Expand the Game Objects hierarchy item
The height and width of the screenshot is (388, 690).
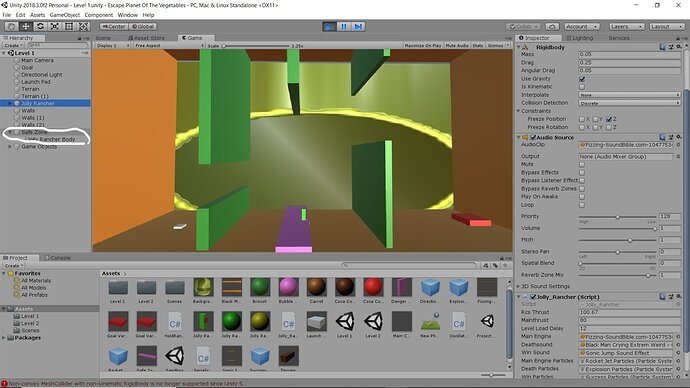(10, 146)
